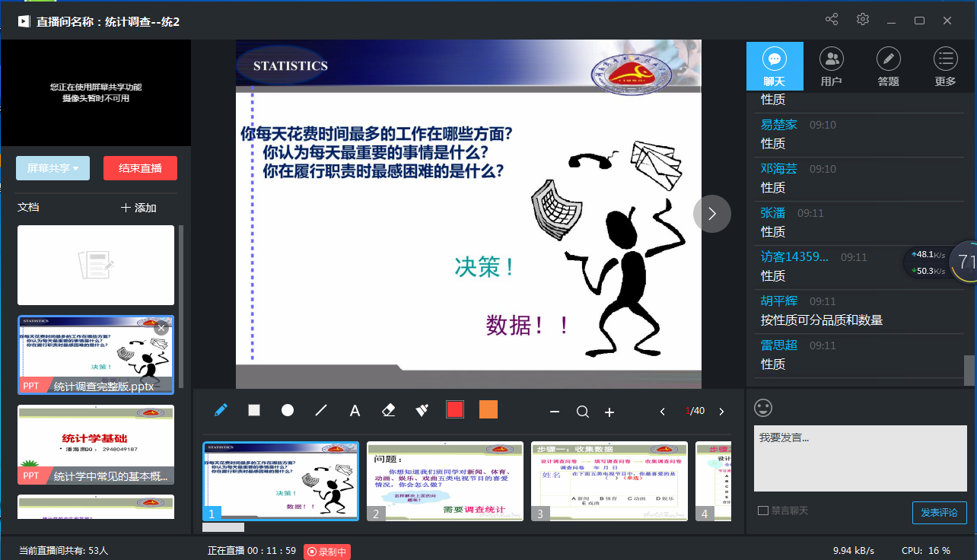
Task: Click the 我要发言 chat input field
Action: 860,458
